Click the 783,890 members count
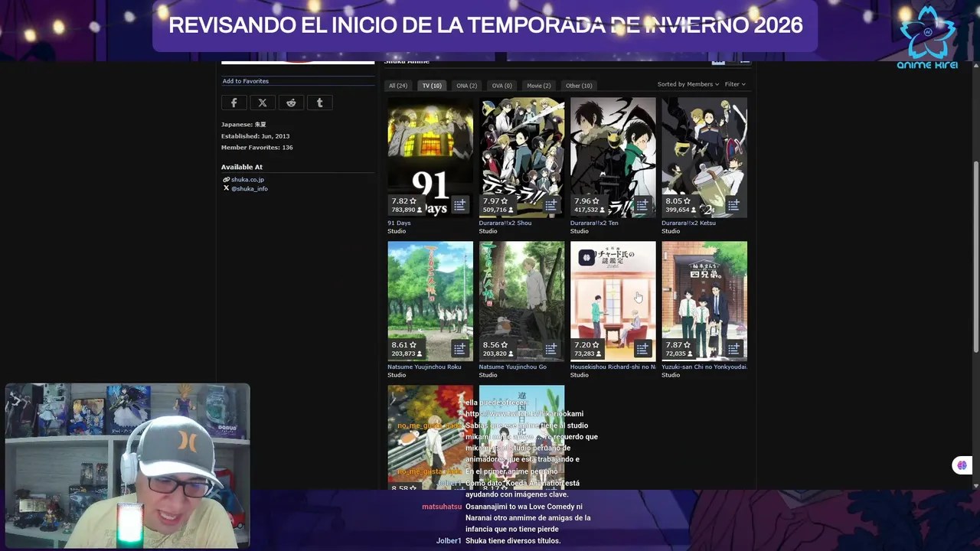 (x=407, y=210)
